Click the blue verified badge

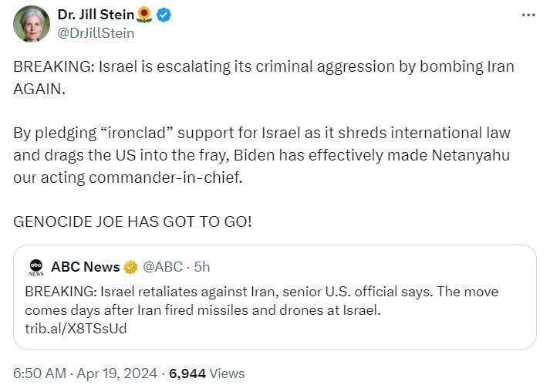pyautogui.click(x=164, y=15)
